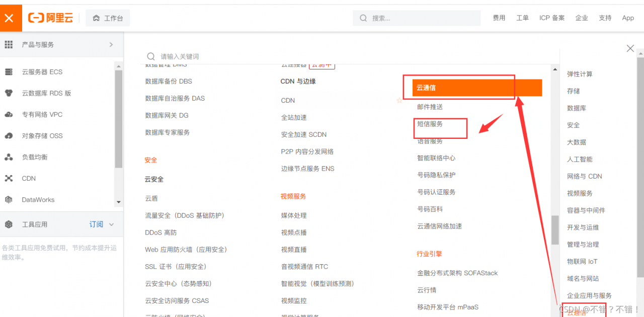Click the Aliyun 阿里云 logo
644x317 pixels.
click(x=50, y=18)
